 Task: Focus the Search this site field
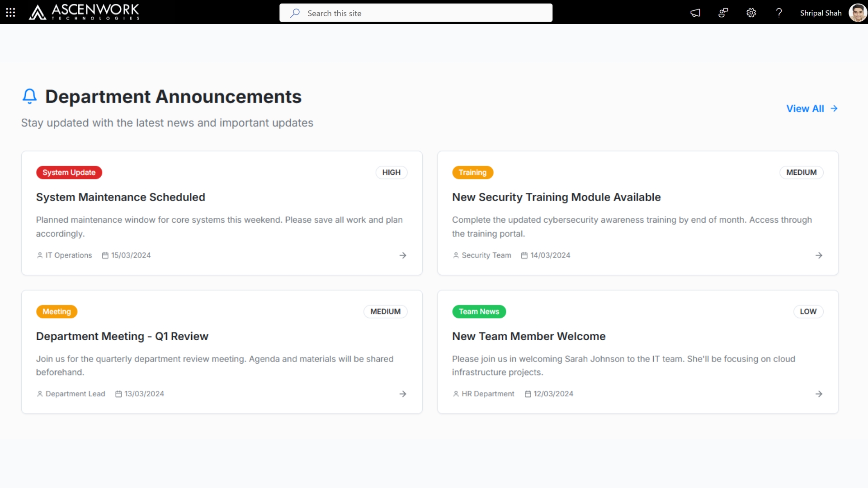[x=416, y=13]
